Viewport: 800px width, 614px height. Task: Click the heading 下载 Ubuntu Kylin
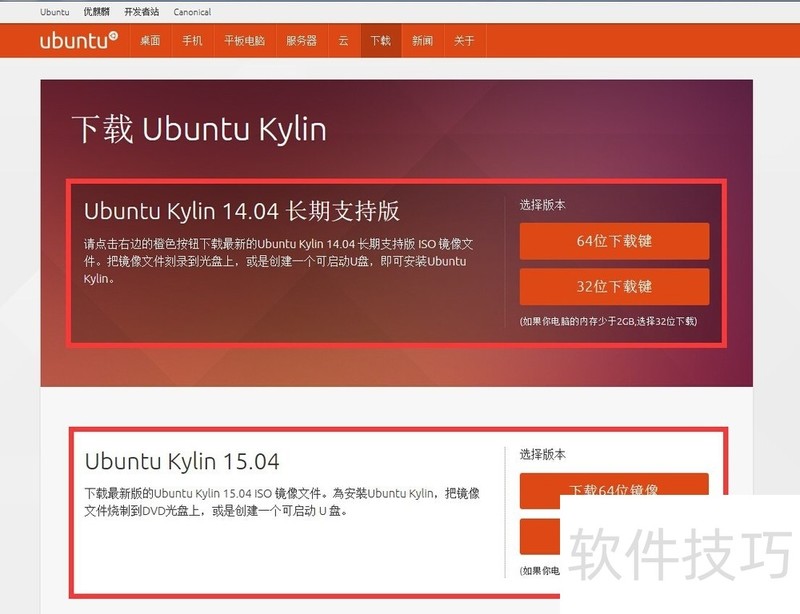199,129
